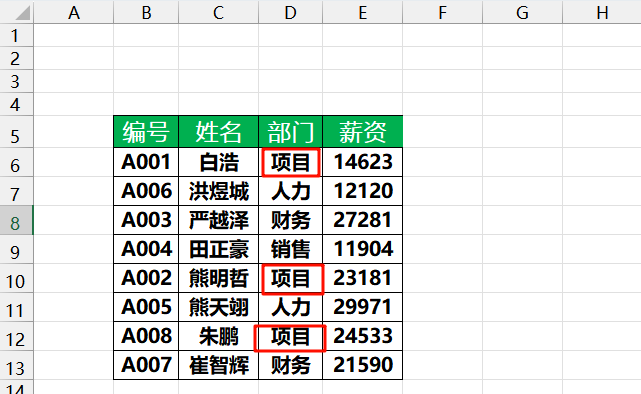Select salary cell 21590
The height and width of the screenshot is (394, 641).
363,365
